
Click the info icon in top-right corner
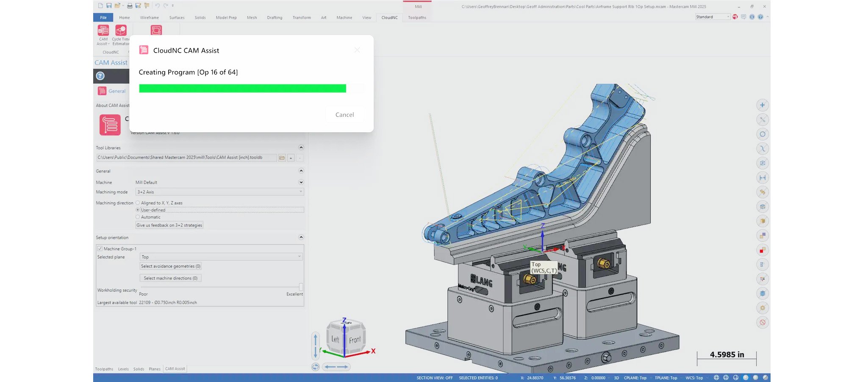pyautogui.click(x=752, y=17)
